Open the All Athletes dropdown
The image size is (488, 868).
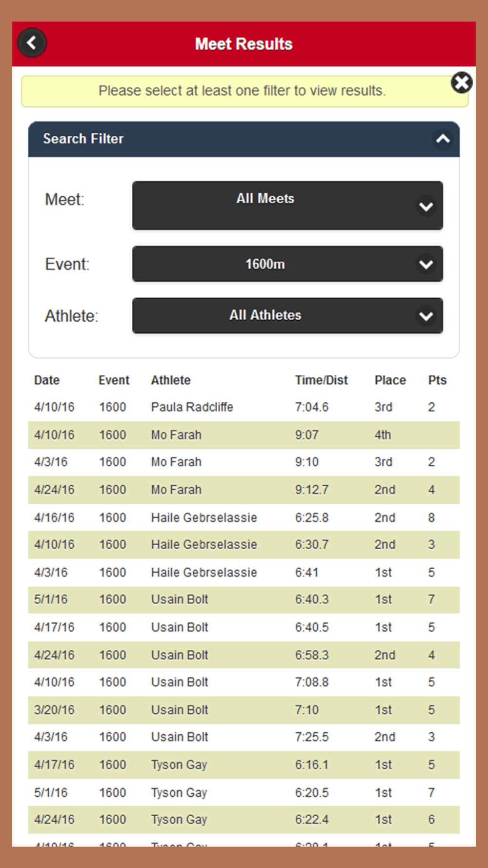(287, 316)
